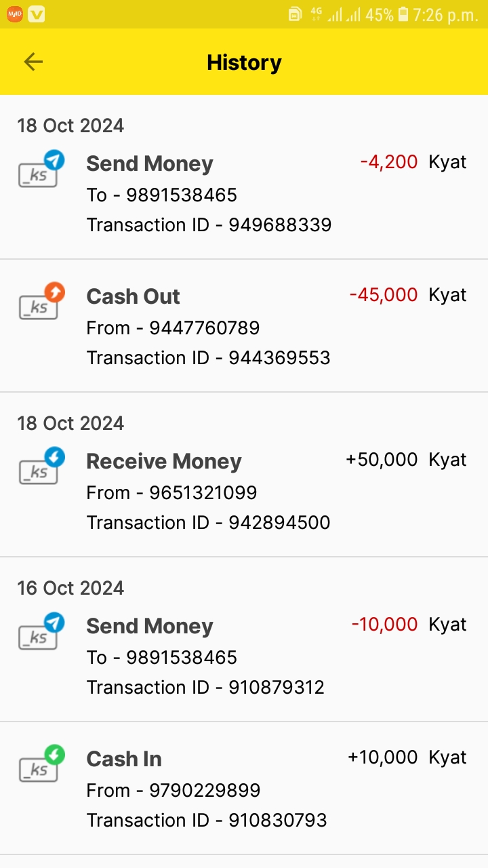Tap the History page title
The image size is (488, 868).
coord(244,62)
